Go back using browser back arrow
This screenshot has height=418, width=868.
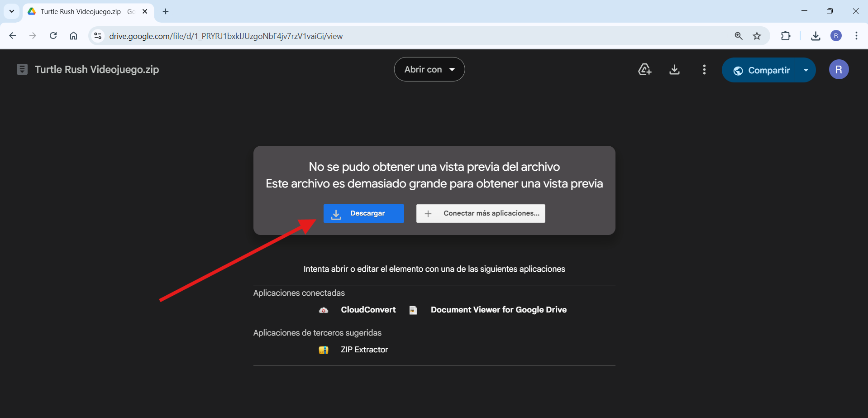point(13,36)
